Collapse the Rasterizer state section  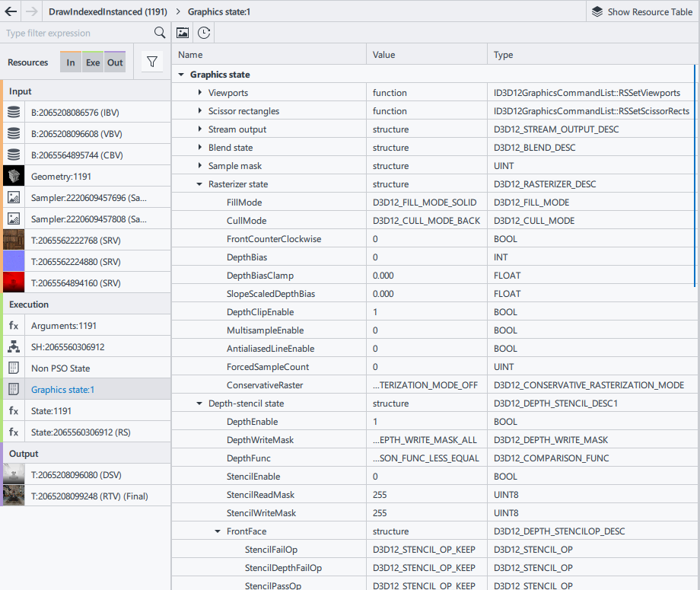point(199,184)
